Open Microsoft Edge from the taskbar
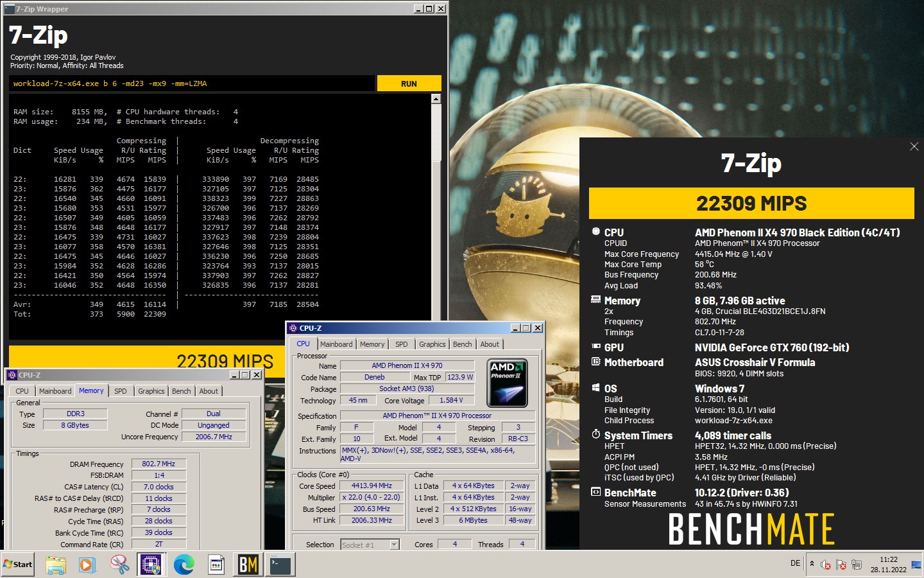924x578 pixels. [x=184, y=565]
